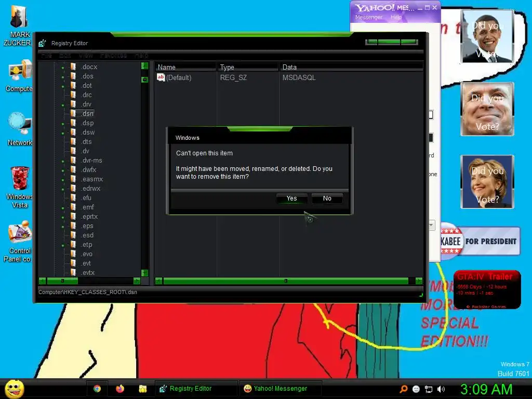Click the network tray icon
Screen dimensions: 532x399
coord(429,389)
